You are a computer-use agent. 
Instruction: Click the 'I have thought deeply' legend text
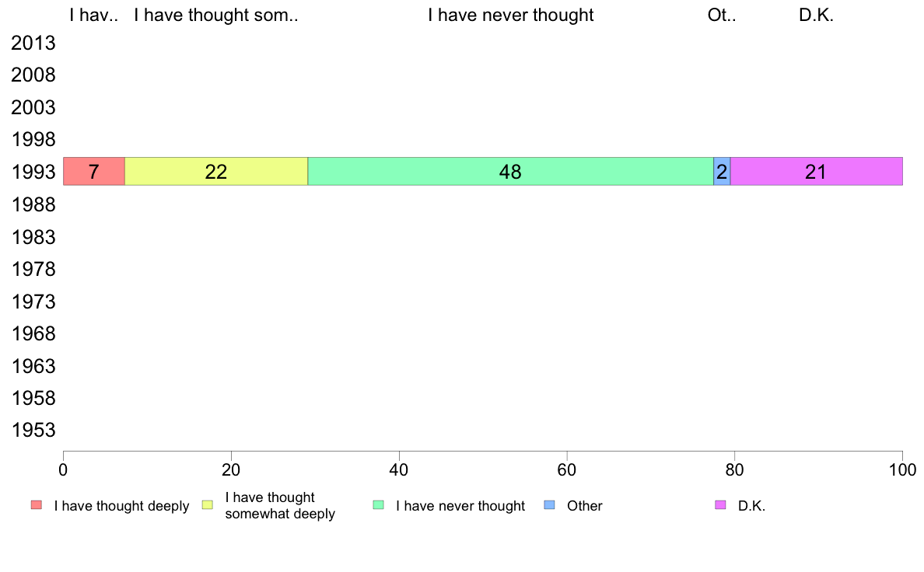click(x=121, y=505)
